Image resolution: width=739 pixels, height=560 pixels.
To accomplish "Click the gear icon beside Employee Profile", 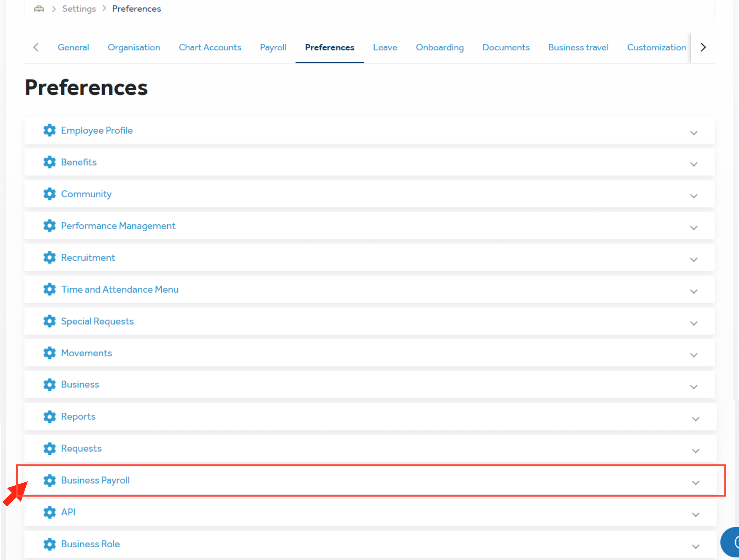I will (x=49, y=130).
